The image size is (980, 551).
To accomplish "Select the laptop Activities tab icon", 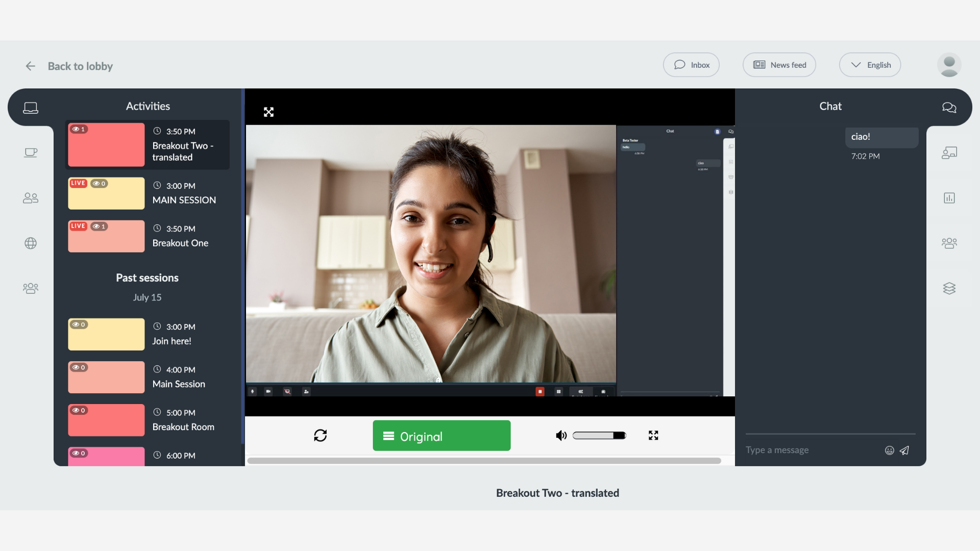I will [x=31, y=108].
